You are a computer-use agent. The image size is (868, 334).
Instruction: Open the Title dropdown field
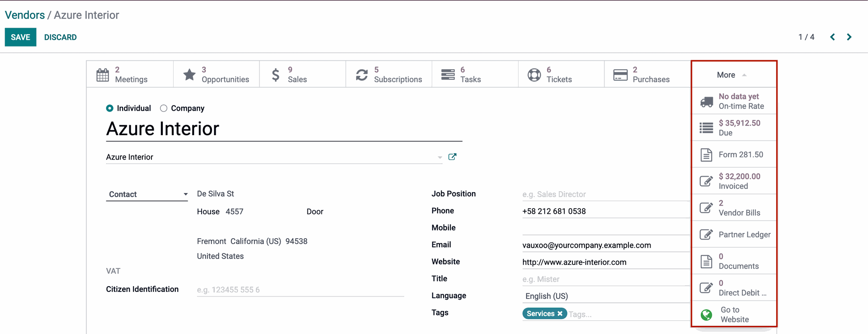[x=606, y=279]
